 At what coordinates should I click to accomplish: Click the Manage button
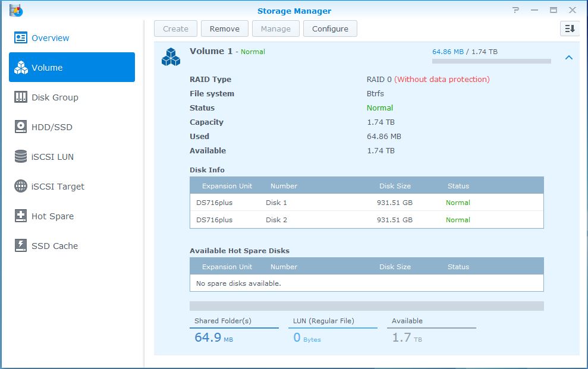click(275, 28)
